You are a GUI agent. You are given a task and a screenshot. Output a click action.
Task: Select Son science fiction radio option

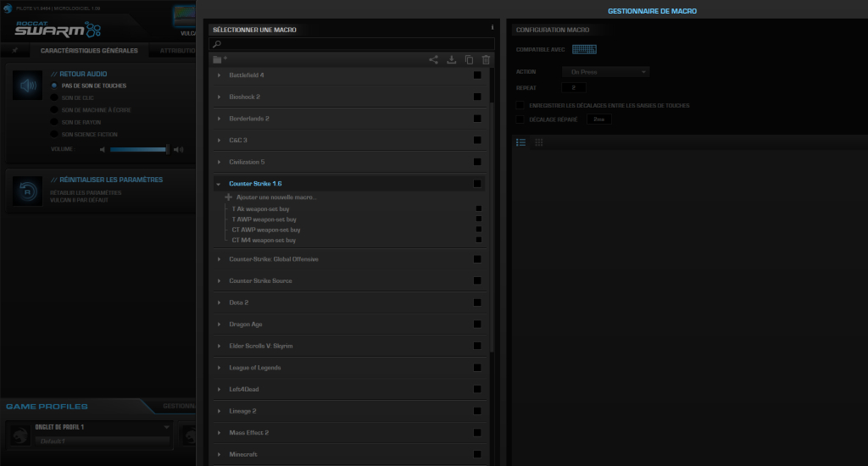click(x=54, y=135)
